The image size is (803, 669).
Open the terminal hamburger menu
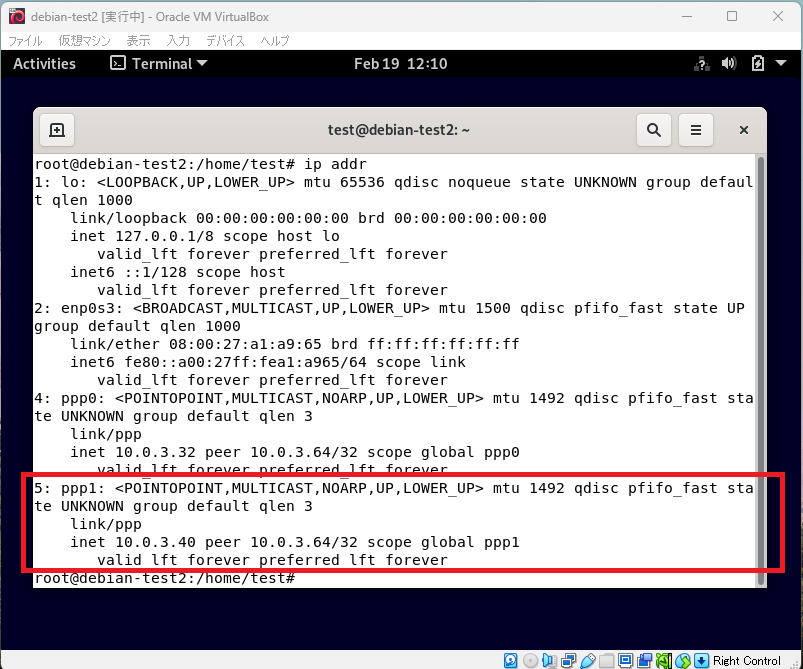(x=695, y=130)
